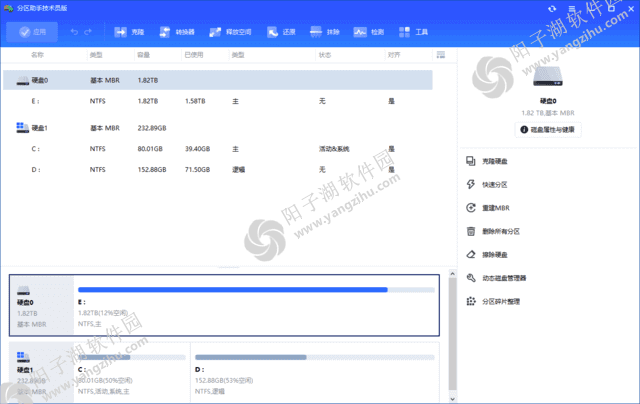Click the 活动&系统 status of C:
This screenshot has height=404, width=640.
[x=334, y=149]
